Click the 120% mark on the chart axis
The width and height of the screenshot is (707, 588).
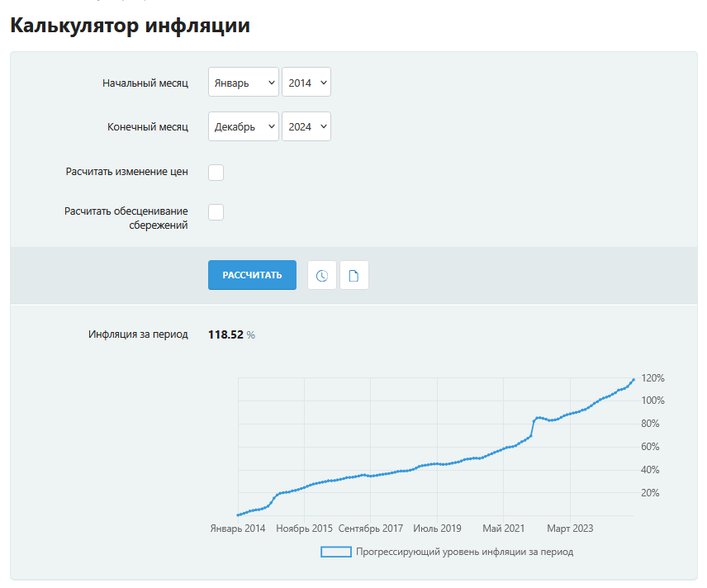pyautogui.click(x=651, y=378)
